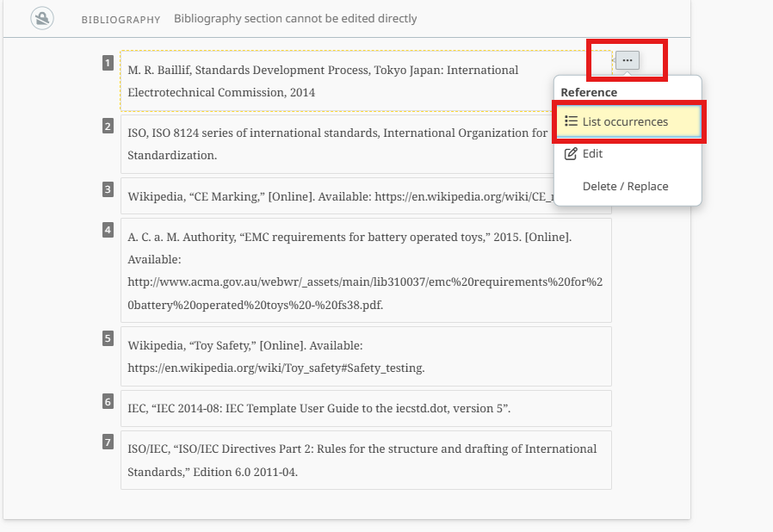Click the number 5 reference badge
The width and height of the screenshot is (773, 532).
pyautogui.click(x=108, y=338)
